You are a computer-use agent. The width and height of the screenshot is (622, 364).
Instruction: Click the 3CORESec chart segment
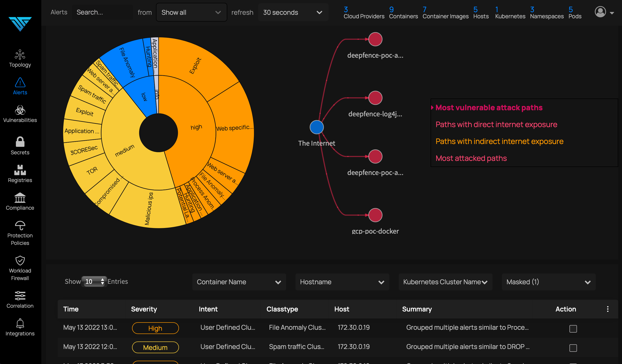[x=84, y=150]
